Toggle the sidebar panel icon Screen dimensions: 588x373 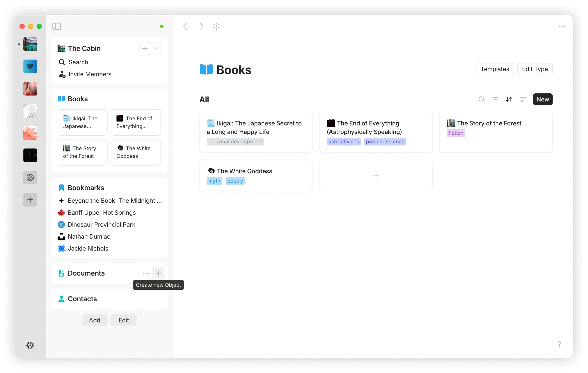57,26
